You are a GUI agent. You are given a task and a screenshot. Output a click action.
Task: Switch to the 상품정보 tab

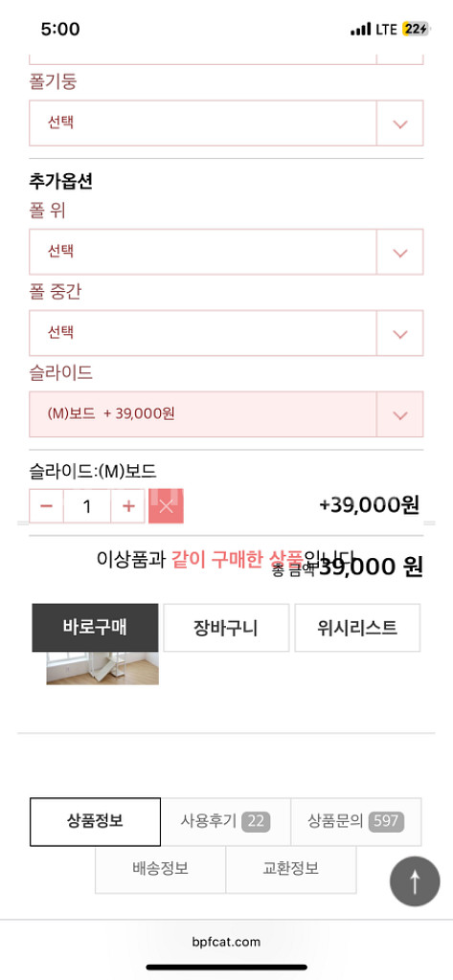pyautogui.click(x=95, y=822)
